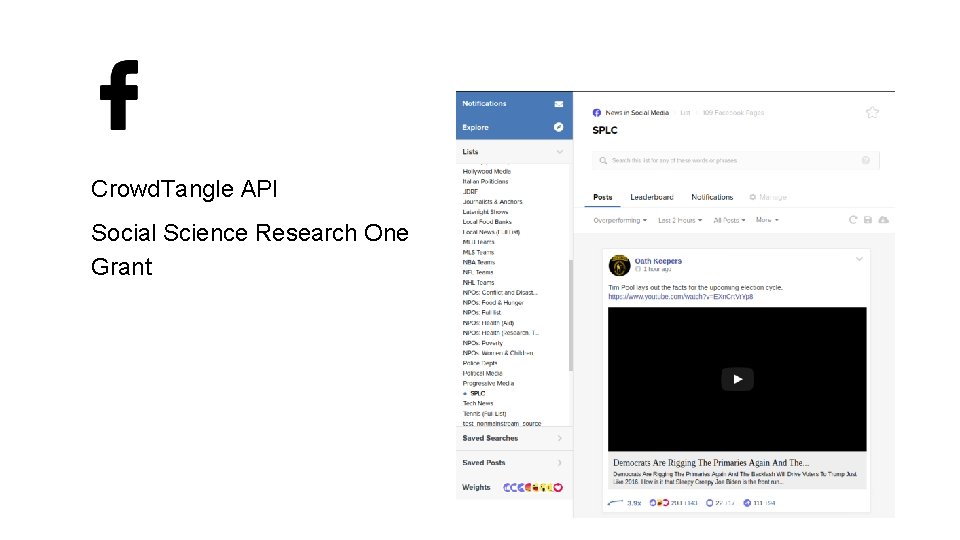
Task: Click the Facebook icon beside News in Social Media
Action: click(597, 113)
